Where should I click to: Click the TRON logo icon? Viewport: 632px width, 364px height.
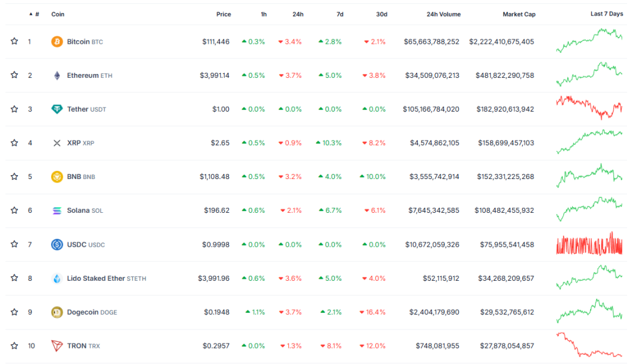[x=57, y=345]
